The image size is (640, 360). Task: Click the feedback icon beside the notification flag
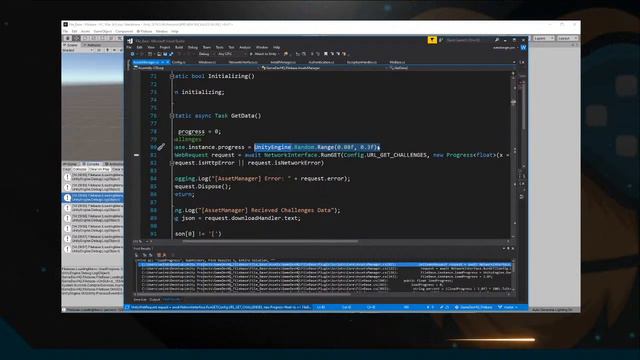441,40
